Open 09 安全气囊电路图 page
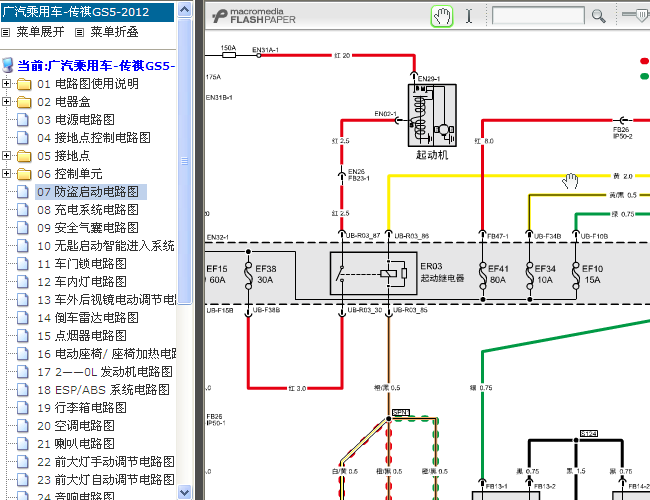The image size is (650, 500). (x=88, y=228)
